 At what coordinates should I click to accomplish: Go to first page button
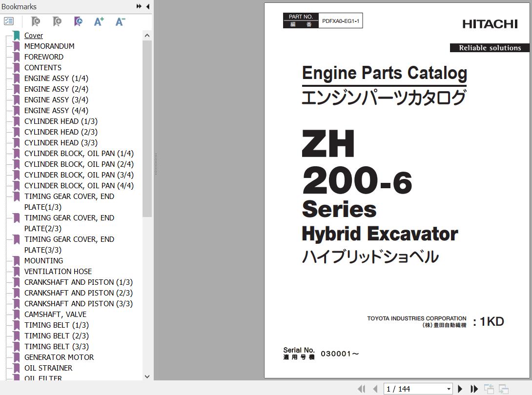[362, 389]
